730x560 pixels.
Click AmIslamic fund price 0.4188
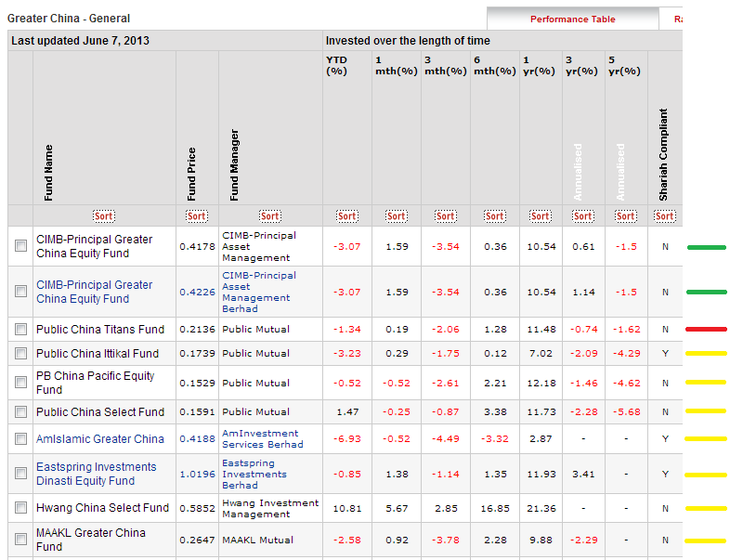coord(198,438)
